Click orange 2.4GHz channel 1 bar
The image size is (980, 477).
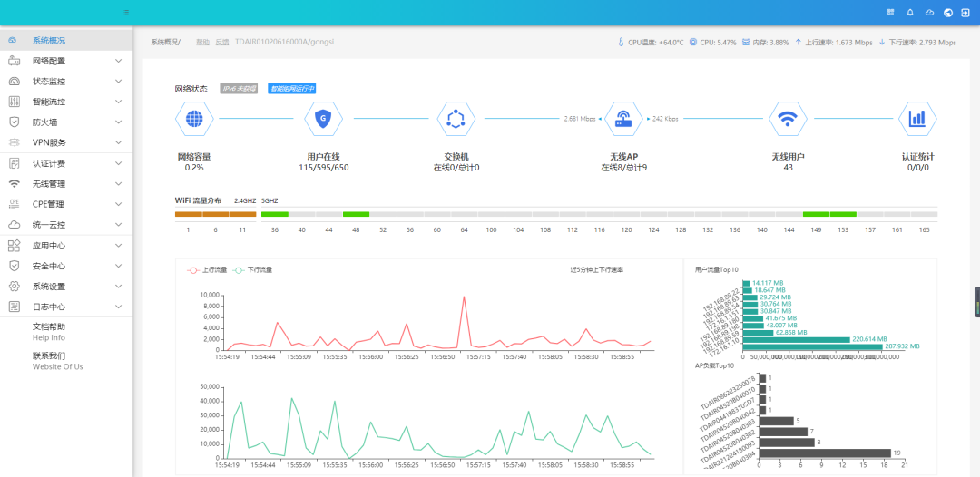coord(188,214)
